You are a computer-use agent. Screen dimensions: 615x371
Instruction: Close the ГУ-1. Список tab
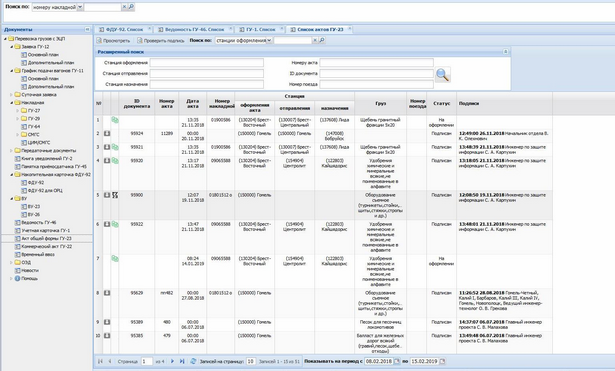coord(282,29)
